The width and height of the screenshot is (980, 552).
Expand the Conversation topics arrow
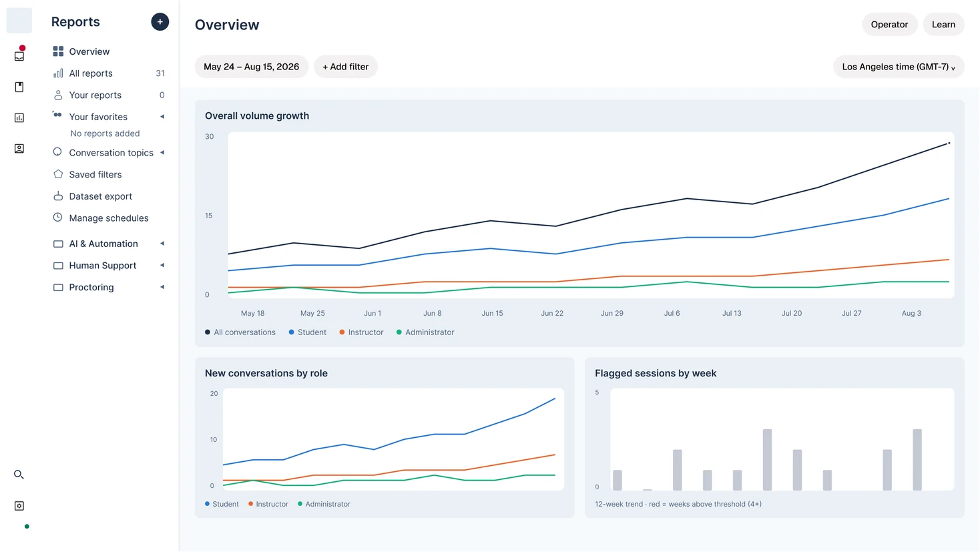tap(162, 153)
